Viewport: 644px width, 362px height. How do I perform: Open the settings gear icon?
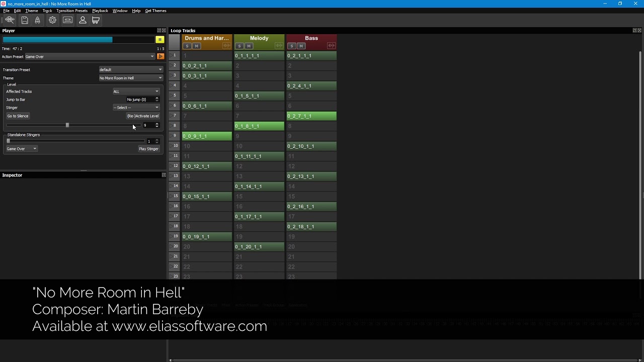52,20
